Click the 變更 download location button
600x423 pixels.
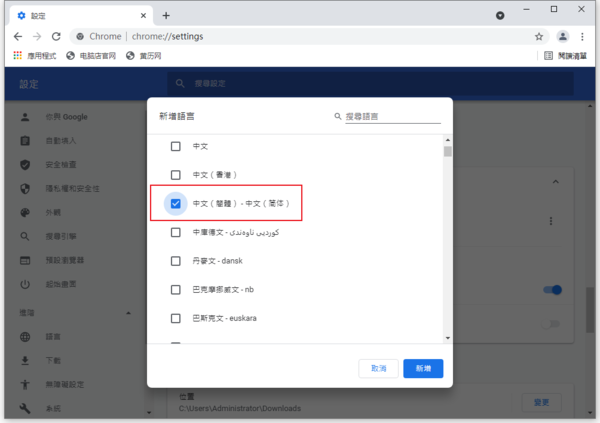point(541,402)
